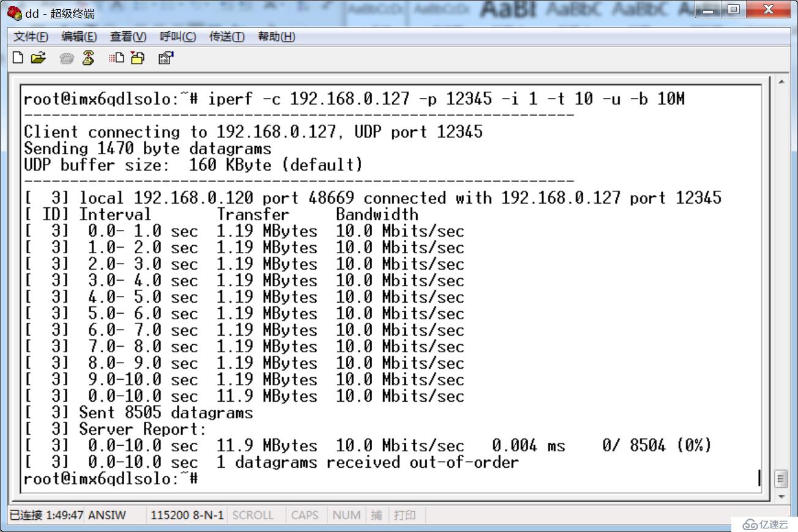Click the 'Sending 1470 byte datagrams' line
This screenshot has width=798, height=532.
tap(147, 149)
